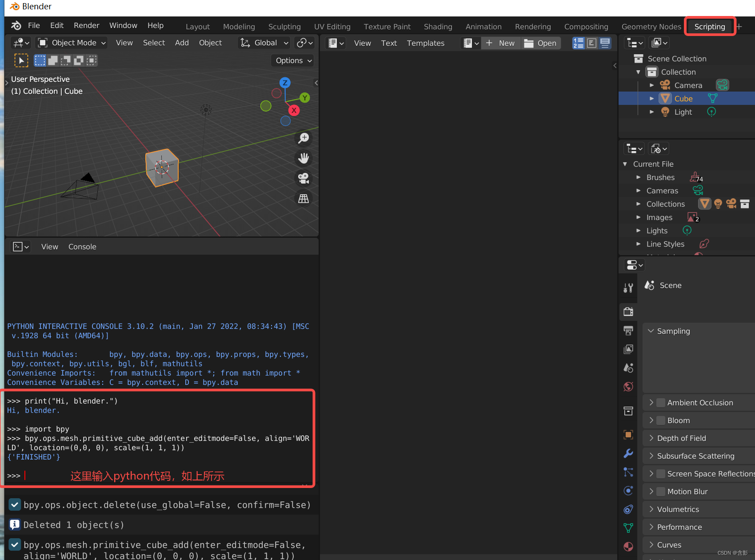The width and height of the screenshot is (755, 560).
Task: Enable the Motion Blur checkbox
Action: tap(661, 492)
